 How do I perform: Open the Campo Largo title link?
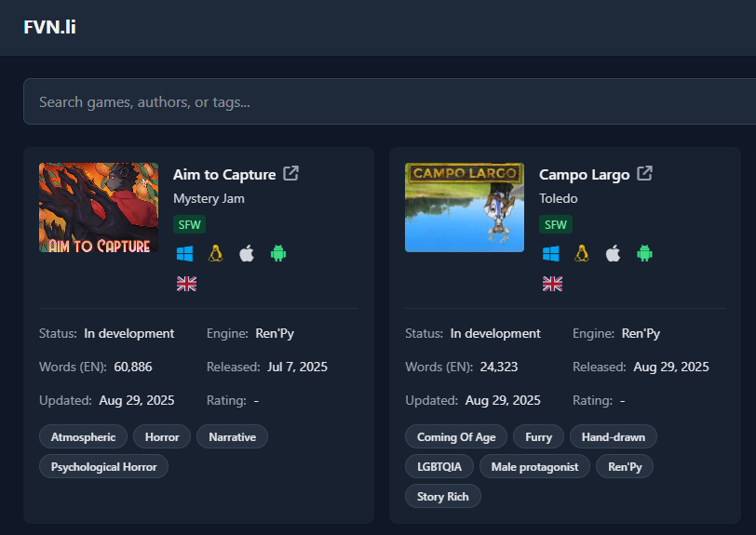click(584, 174)
